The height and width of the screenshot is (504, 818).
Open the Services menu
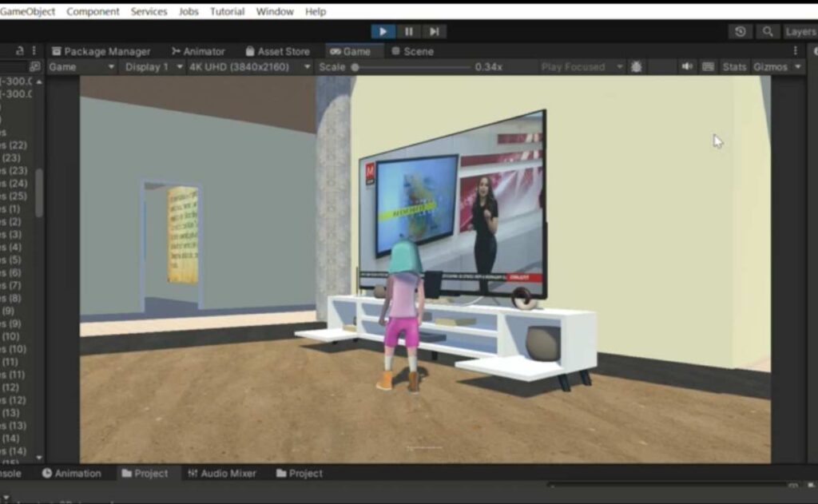click(149, 11)
